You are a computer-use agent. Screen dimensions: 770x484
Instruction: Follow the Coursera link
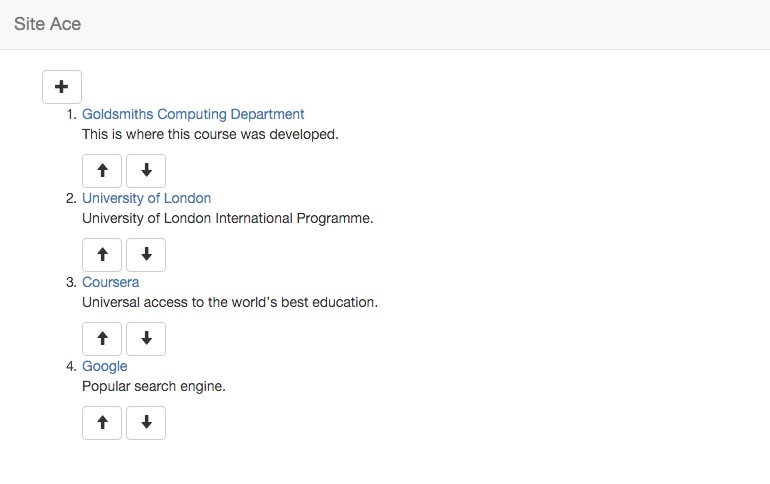[110, 282]
